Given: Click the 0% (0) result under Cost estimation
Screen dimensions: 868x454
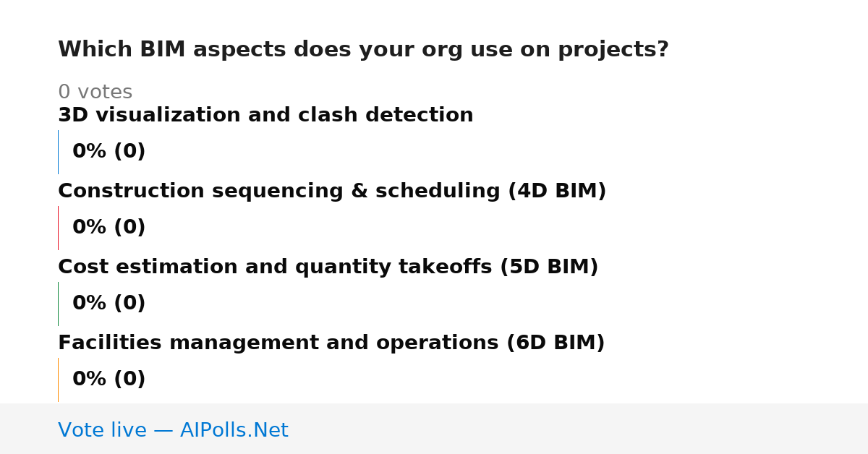Looking at the screenshot, I should (x=109, y=304).
